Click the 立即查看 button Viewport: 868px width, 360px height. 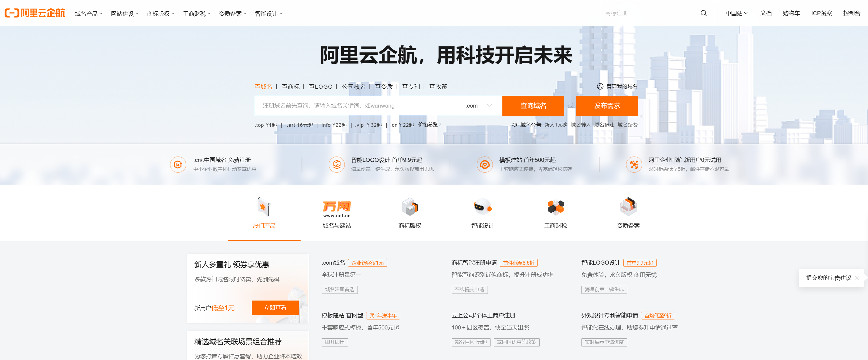[275, 307]
